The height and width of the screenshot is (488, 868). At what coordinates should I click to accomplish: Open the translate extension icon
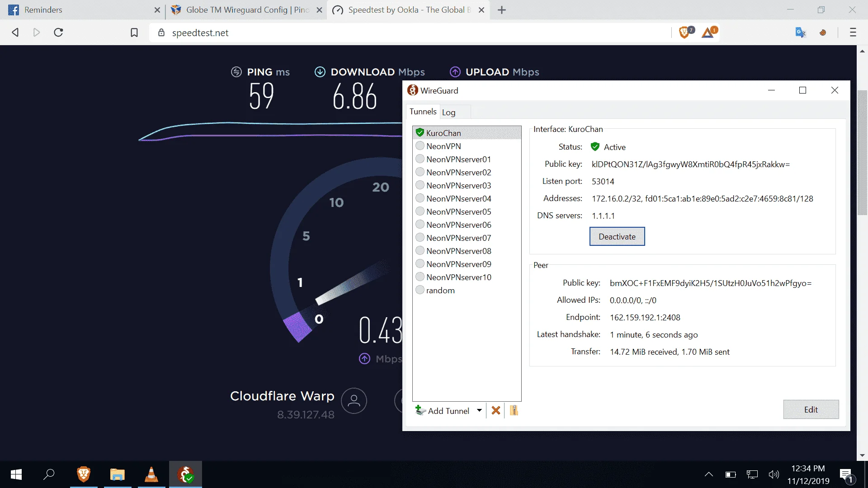[800, 33]
